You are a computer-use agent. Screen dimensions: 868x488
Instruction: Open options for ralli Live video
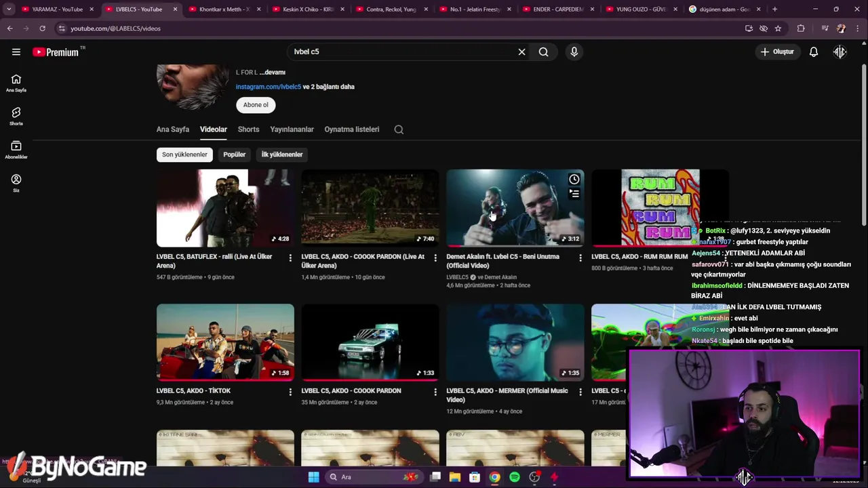(x=290, y=258)
